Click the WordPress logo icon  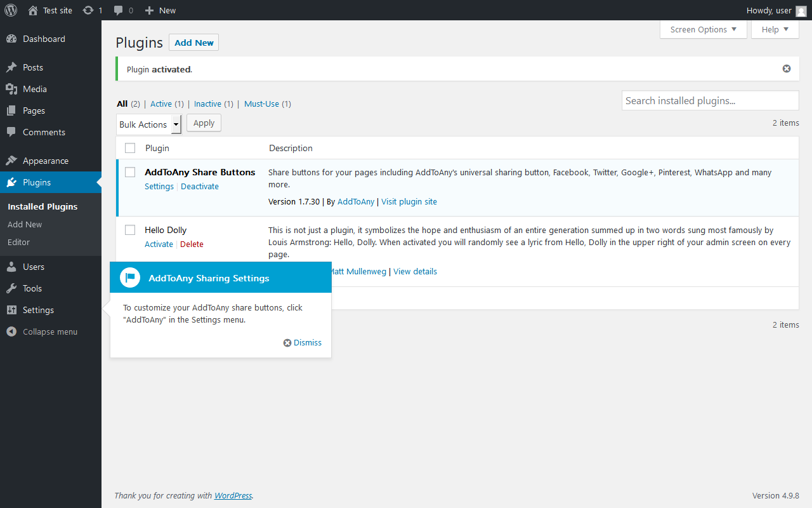[11, 10]
